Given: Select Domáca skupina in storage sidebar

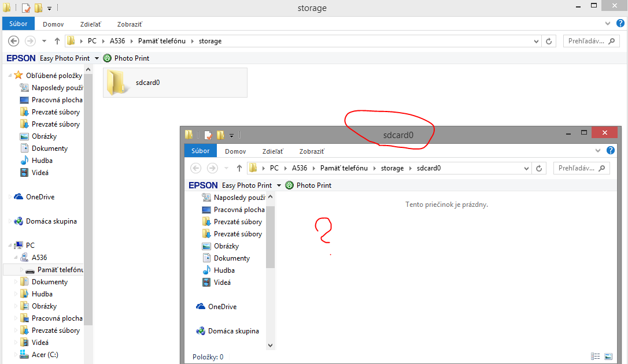Looking at the screenshot, I should 51,221.
